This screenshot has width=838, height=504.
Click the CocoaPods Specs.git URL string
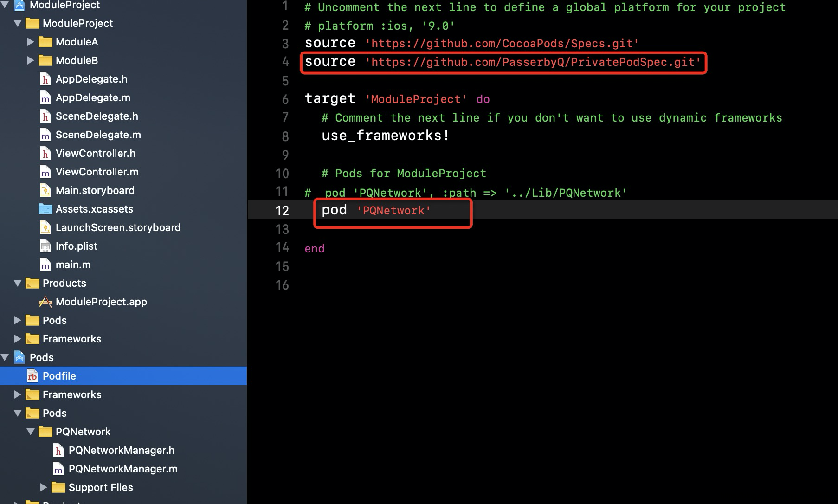click(502, 44)
